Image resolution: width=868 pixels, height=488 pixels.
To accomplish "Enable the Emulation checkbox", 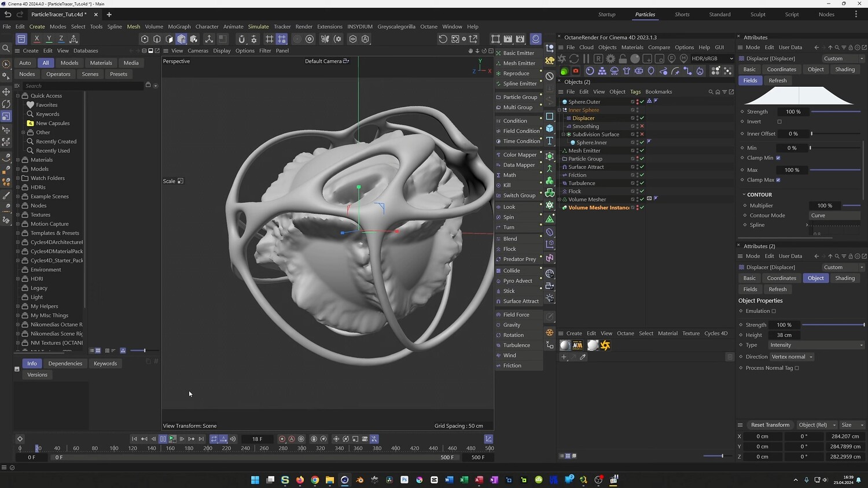I will coord(774,311).
